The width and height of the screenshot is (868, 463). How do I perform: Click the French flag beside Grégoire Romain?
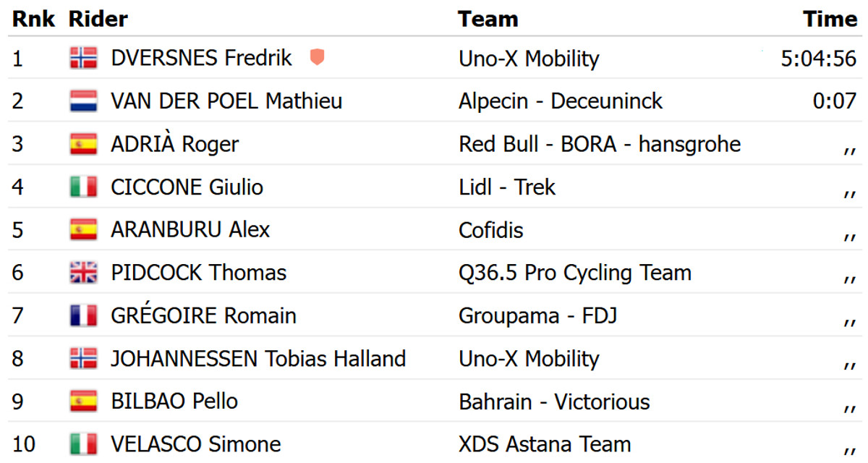point(84,316)
